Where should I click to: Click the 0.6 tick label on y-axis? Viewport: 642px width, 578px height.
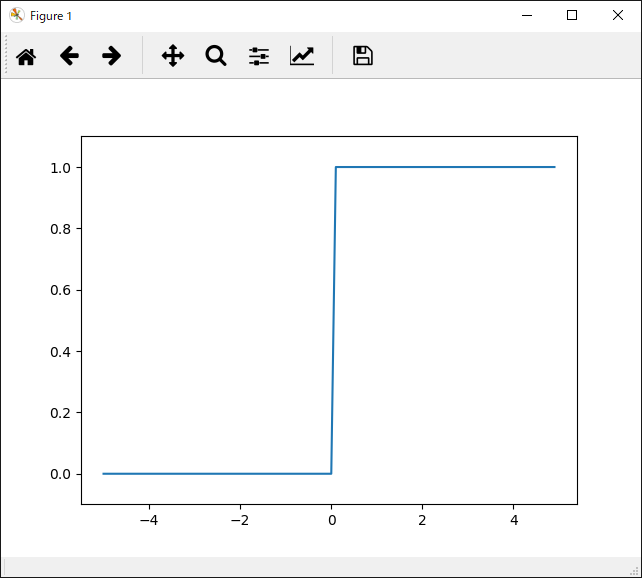tap(61, 290)
